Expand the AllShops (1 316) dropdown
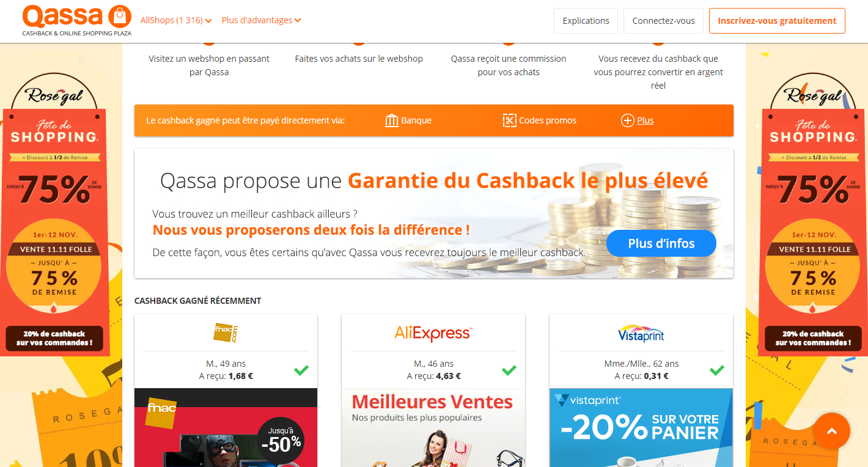This screenshot has height=467, width=868. point(176,20)
